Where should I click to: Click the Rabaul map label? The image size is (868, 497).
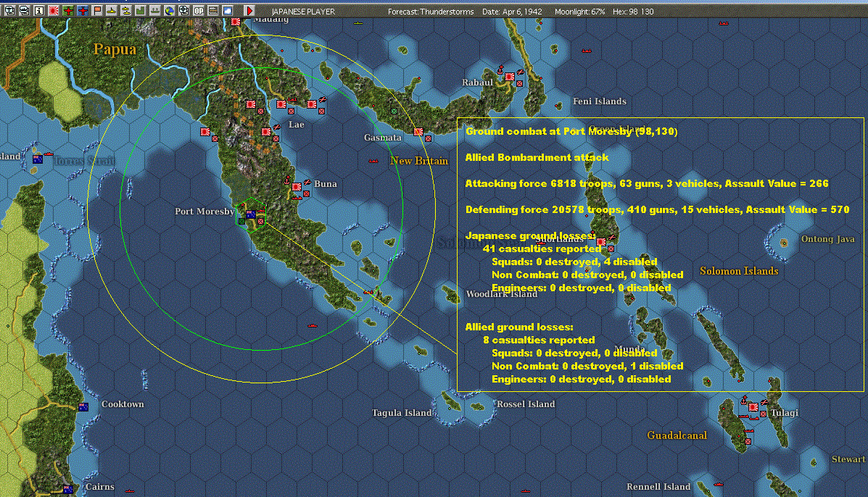click(477, 83)
